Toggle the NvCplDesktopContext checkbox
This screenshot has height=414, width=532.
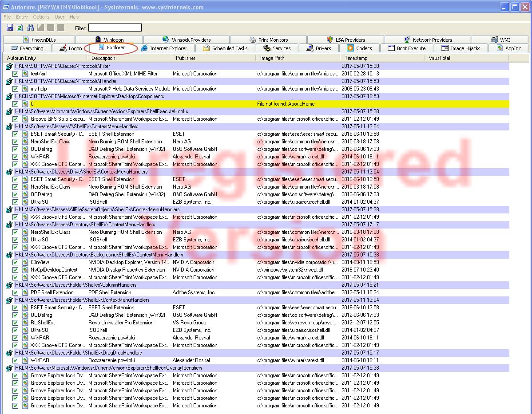click(x=15, y=270)
